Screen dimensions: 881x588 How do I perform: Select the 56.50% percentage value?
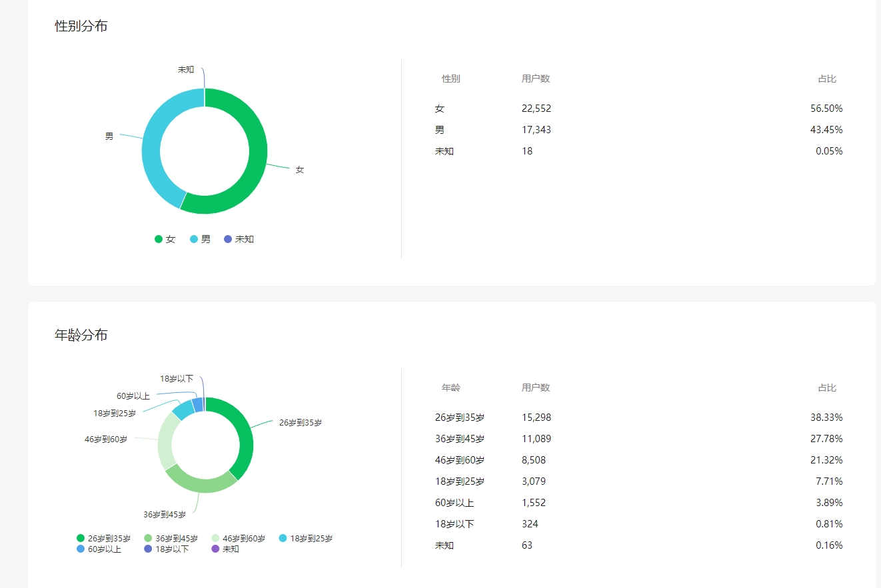point(826,109)
